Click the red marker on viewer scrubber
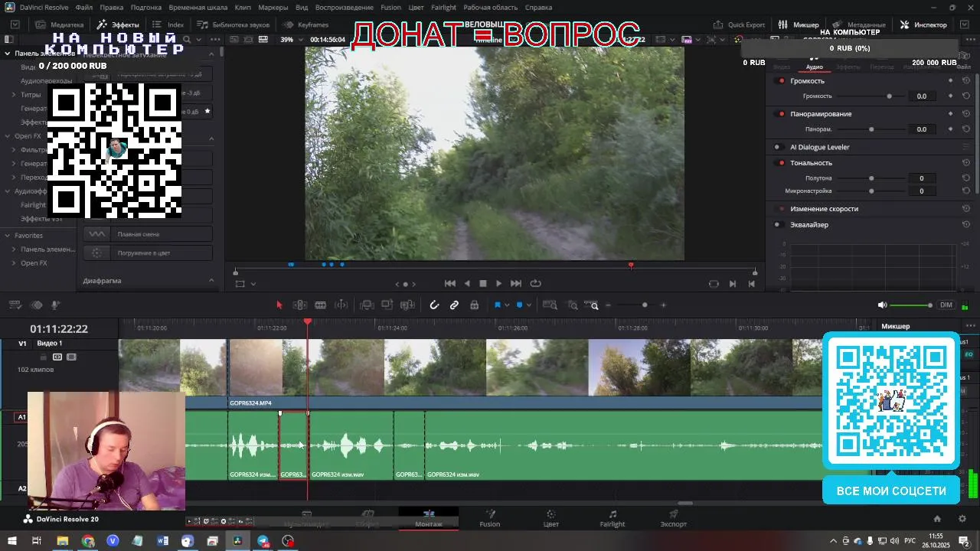 (x=631, y=266)
